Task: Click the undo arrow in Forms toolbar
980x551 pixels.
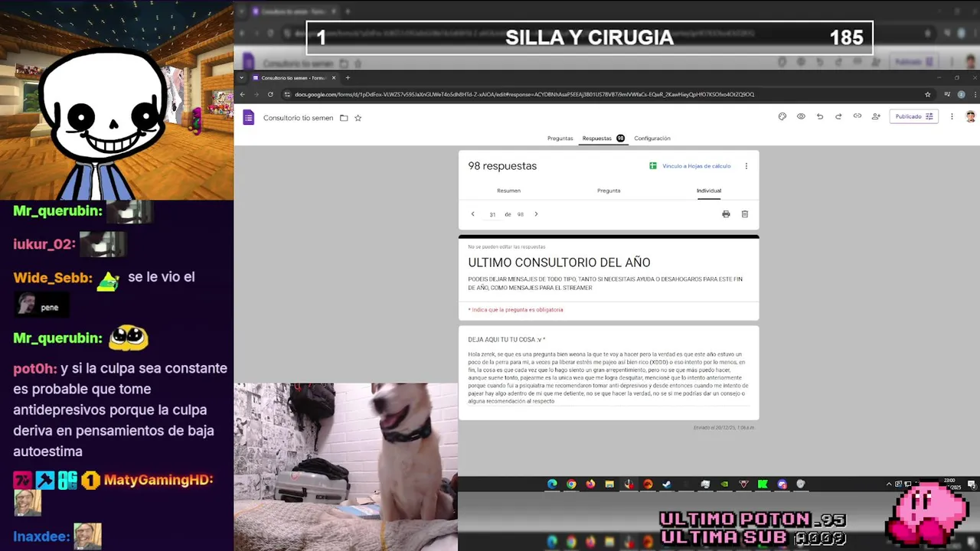Action: pos(820,116)
